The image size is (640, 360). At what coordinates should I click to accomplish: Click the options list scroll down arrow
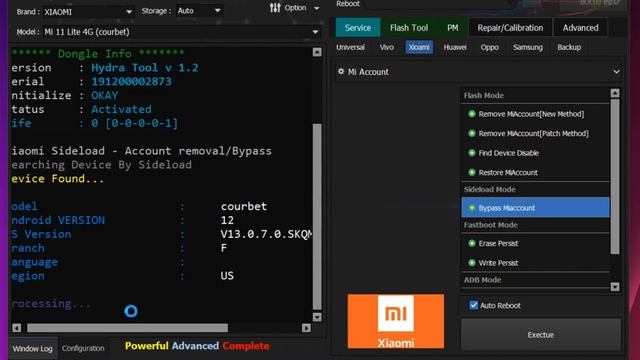pyautogui.click(x=615, y=287)
